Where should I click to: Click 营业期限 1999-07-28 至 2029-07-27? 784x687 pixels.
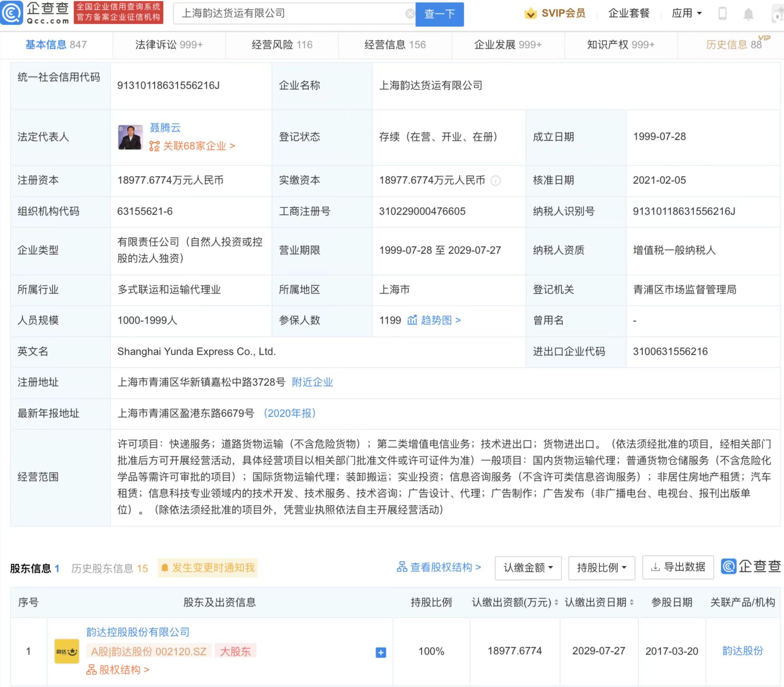pyautogui.click(x=440, y=250)
